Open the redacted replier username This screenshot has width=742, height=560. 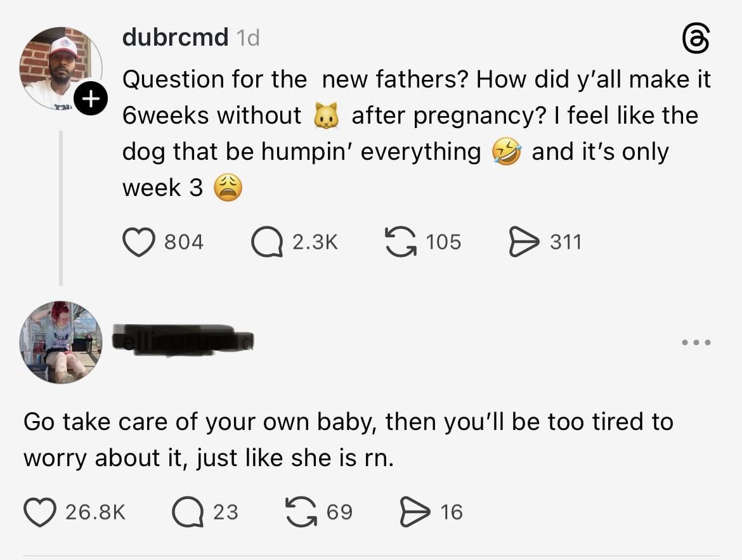click(183, 340)
